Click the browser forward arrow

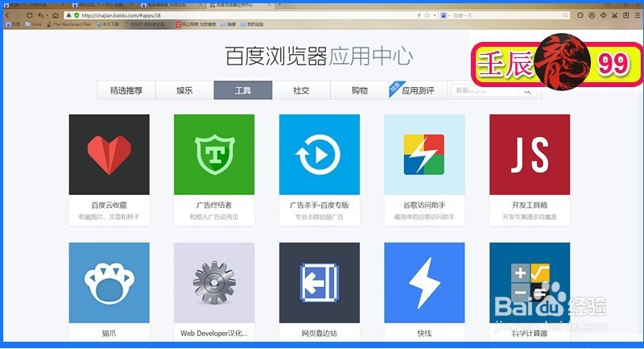(x=18, y=15)
